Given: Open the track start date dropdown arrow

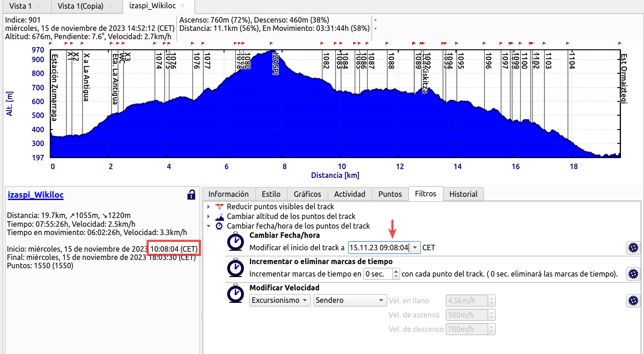Looking at the screenshot, I should pyautogui.click(x=415, y=248).
